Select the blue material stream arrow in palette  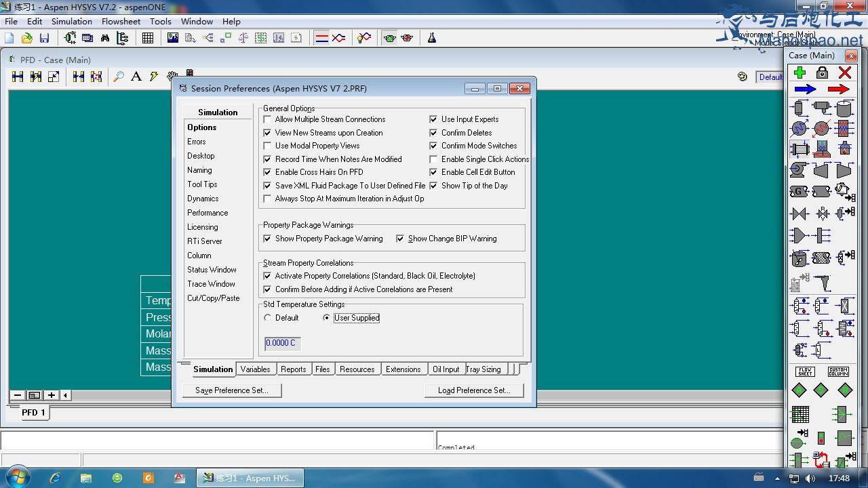coord(805,89)
